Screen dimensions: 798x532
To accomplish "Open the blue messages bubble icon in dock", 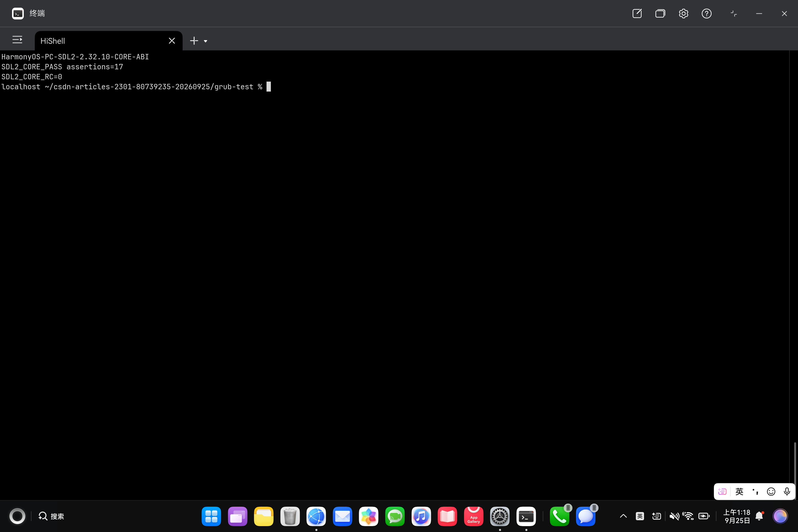I will 586,516.
